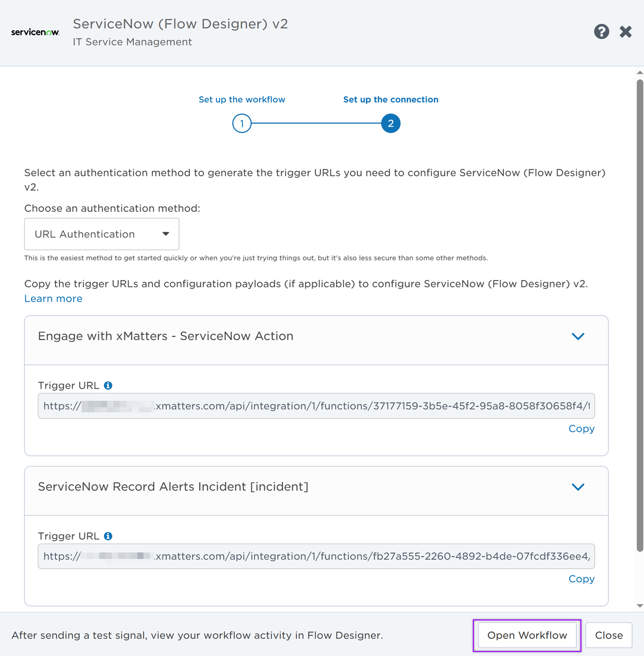644x656 pixels.
Task: Go to step 1 circle
Action: tap(242, 124)
